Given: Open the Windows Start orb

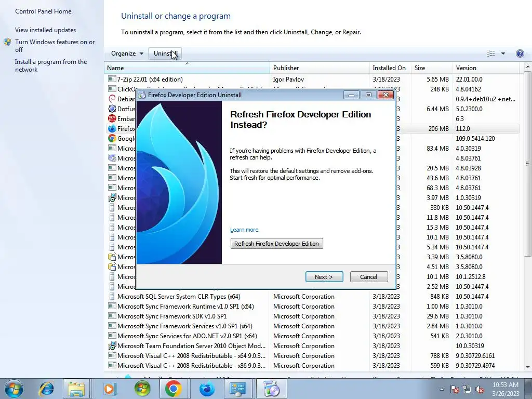Looking at the screenshot, I should click(14, 389).
